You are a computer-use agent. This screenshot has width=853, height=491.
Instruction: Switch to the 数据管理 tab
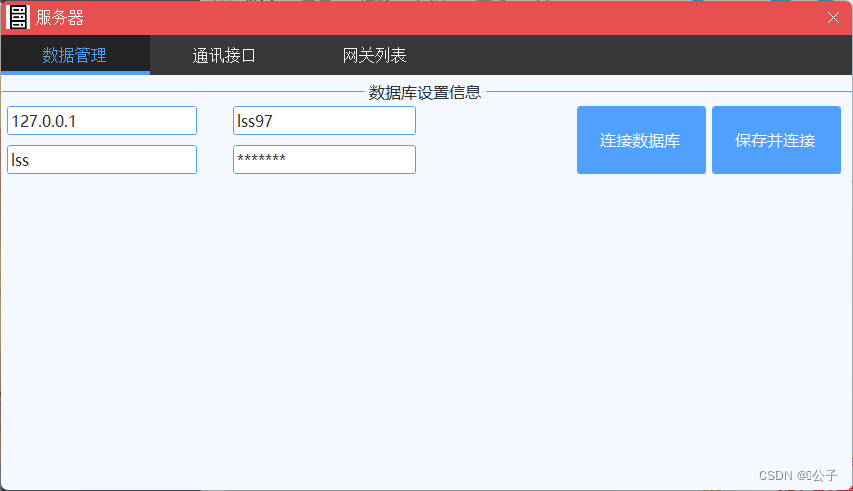(x=75, y=55)
